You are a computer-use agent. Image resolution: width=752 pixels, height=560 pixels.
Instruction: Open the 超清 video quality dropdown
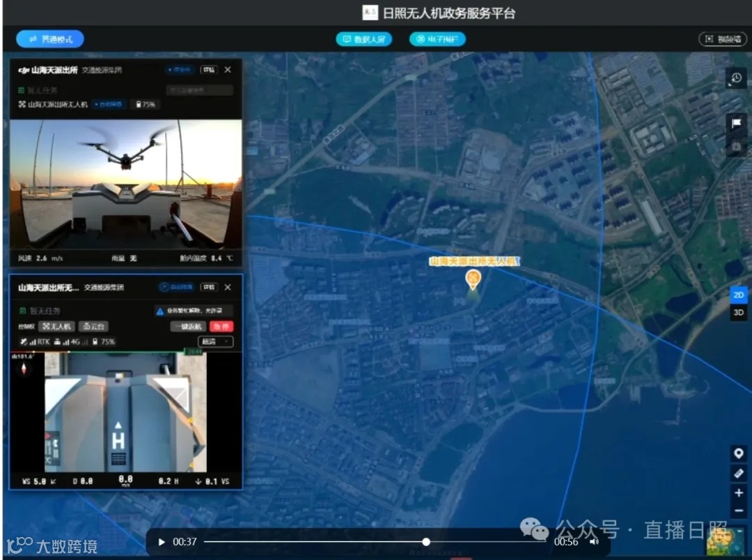pos(215,342)
